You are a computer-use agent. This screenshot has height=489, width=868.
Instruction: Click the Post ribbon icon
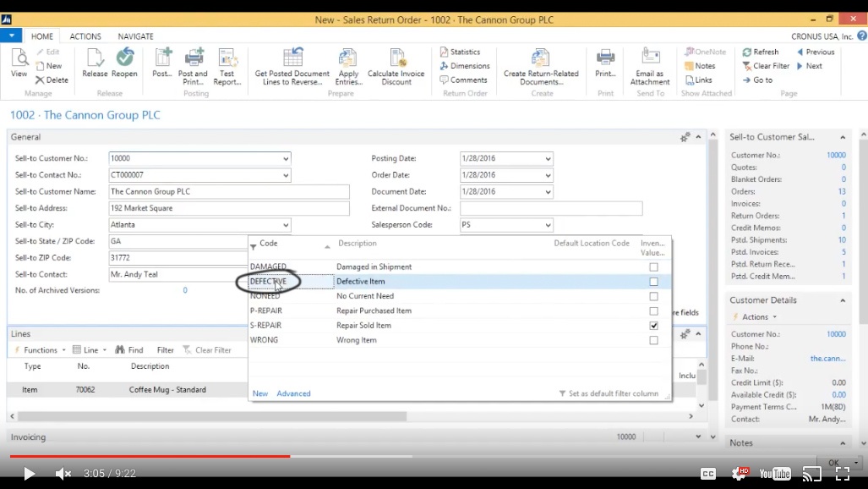tap(162, 63)
